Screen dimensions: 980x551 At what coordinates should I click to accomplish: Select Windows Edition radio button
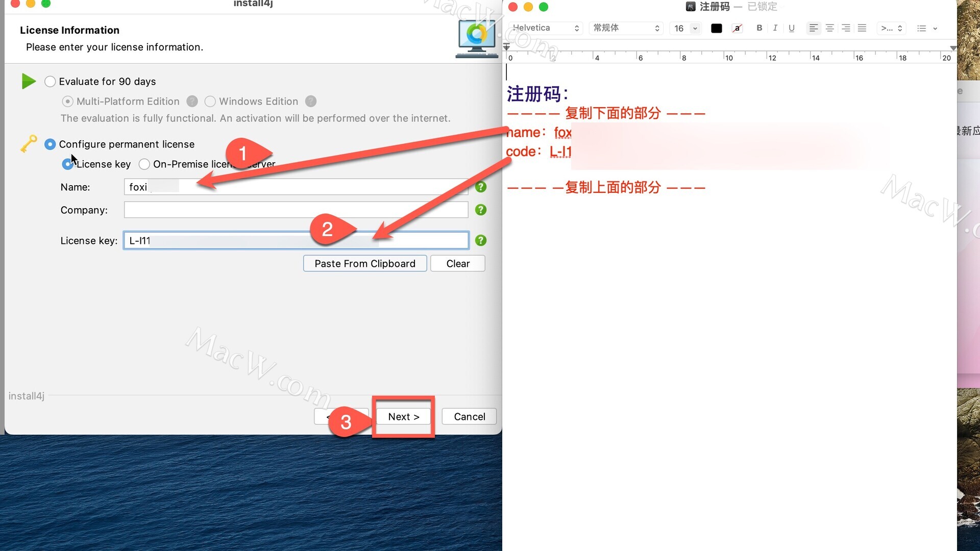point(210,102)
